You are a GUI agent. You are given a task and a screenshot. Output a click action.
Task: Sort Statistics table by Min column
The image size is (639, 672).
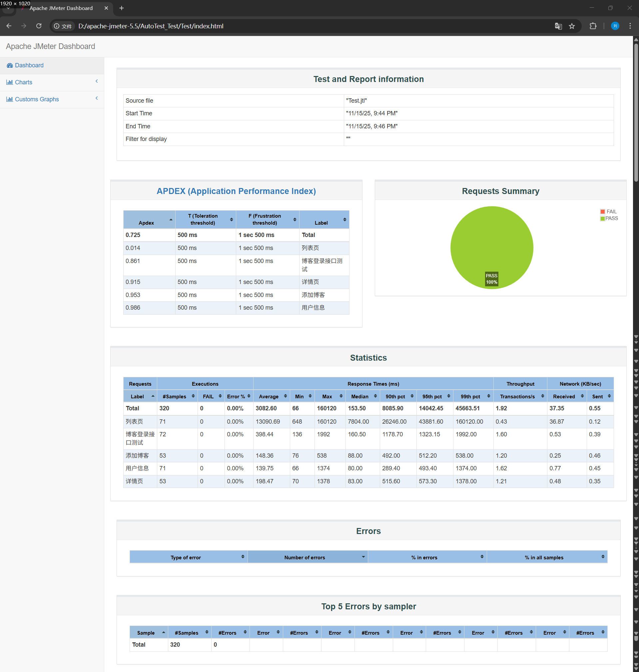pyautogui.click(x=302, y=396)
